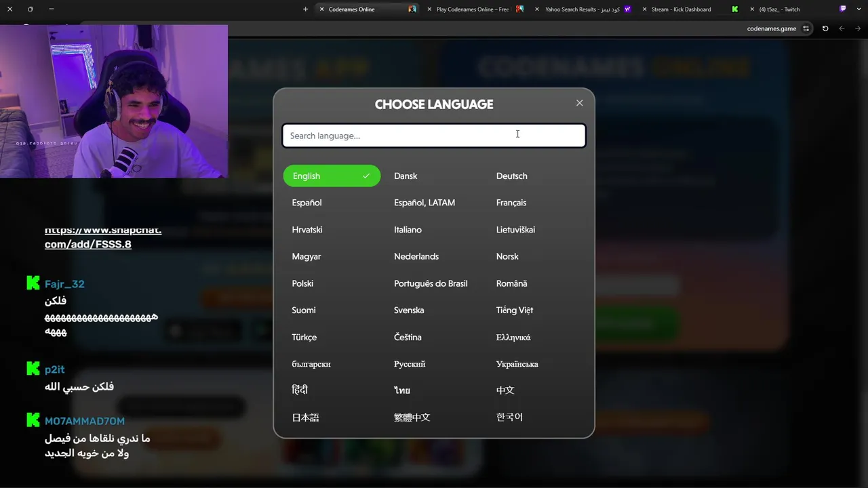Viewport: 868px width, 488px height.
Task: Close the Twitch tab
Action: [751, 9]
